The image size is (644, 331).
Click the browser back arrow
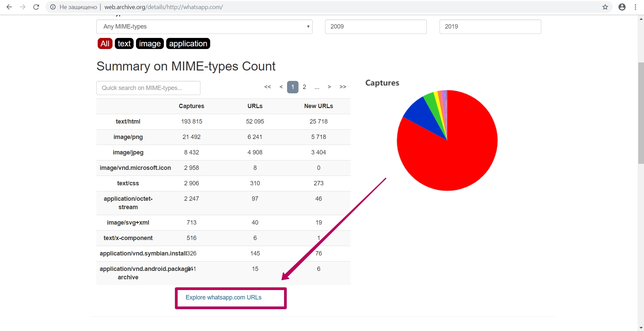(x=9, y=7)
